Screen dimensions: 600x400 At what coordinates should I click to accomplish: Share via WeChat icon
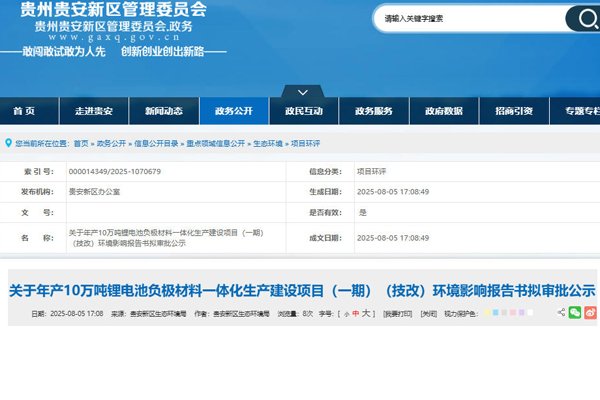(x=575, y=312)
